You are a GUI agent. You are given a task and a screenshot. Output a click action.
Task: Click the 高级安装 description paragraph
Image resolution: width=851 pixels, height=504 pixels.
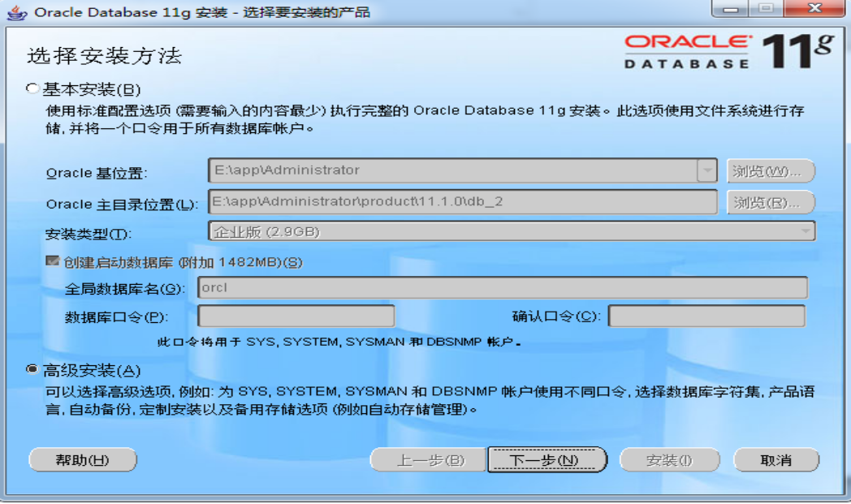pyautogui.click(x=430, y=400)
